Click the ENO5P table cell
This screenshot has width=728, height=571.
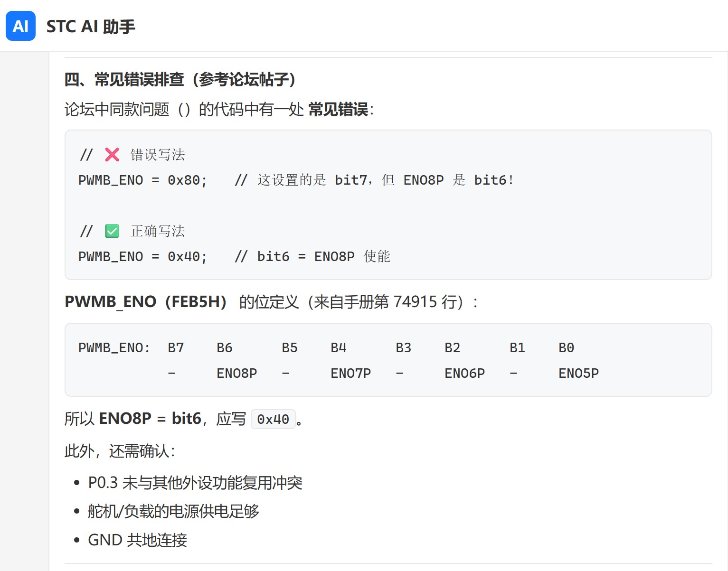pos(579,374)
